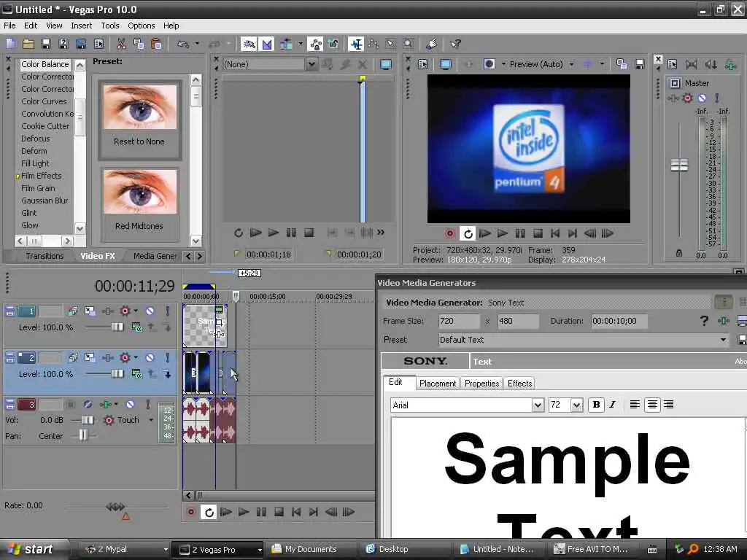This screenshot has height=560, width=747.
Task: Switch to the Transitions tab
Action: (44, 256)
